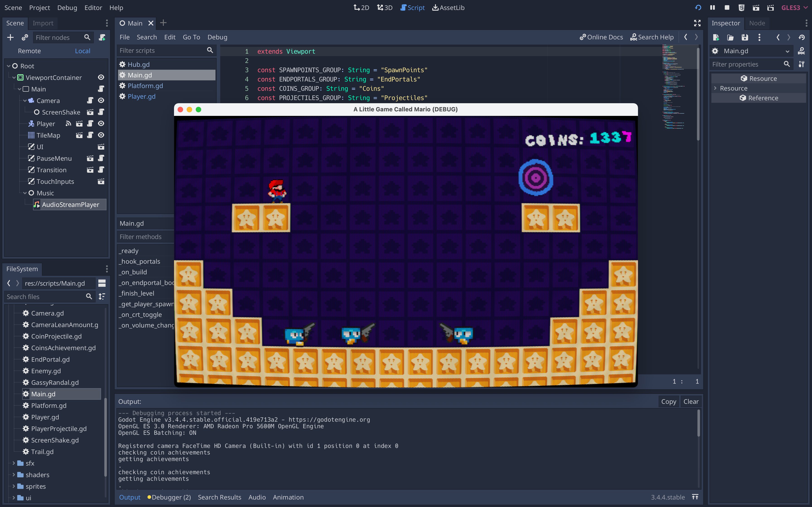The height and width of the screenshot is (507, 812).
Task: Pause the running scene
Action: click(712, 8)
